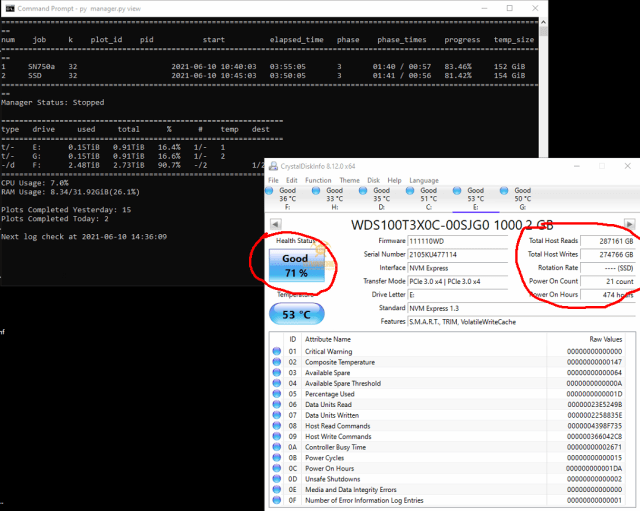Click the Power On Count value 21 count
This screenshot has width=640, height=511.
click(x=608, y=282)
